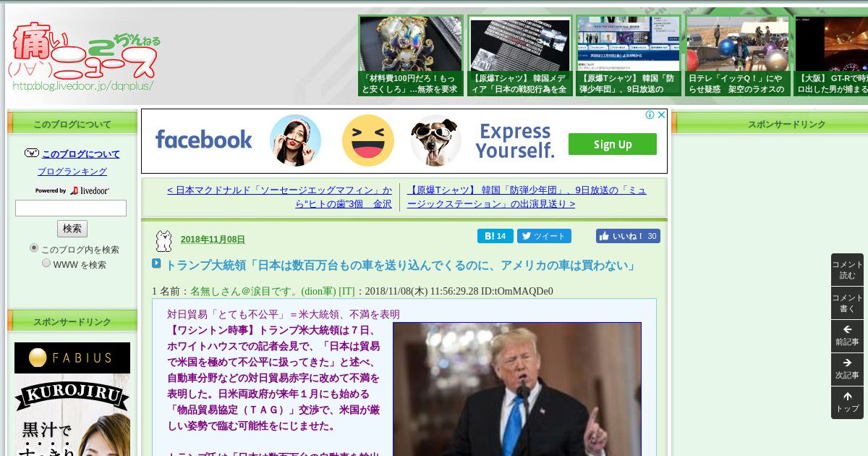868x456 pixels.
Task: Click the face icon beside このブログについて link
Action: click(31, 153)
